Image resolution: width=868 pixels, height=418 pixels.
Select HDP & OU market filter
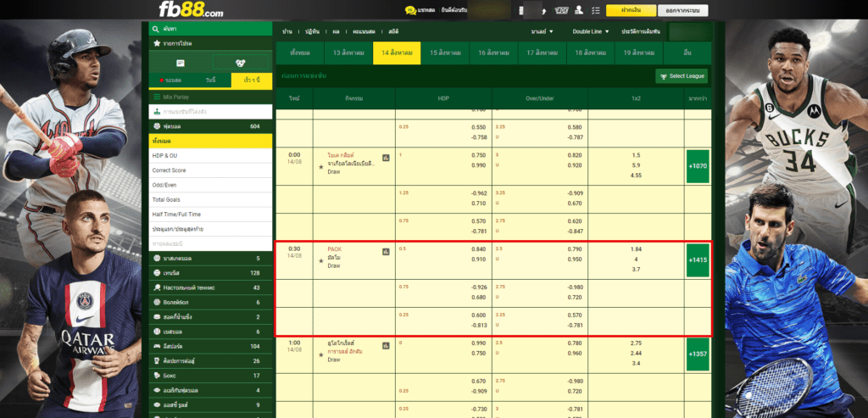click(210, 155)
